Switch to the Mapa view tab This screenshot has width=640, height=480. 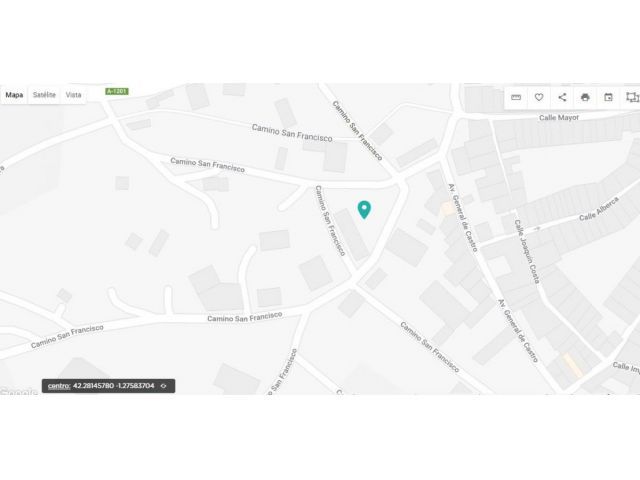14,95
